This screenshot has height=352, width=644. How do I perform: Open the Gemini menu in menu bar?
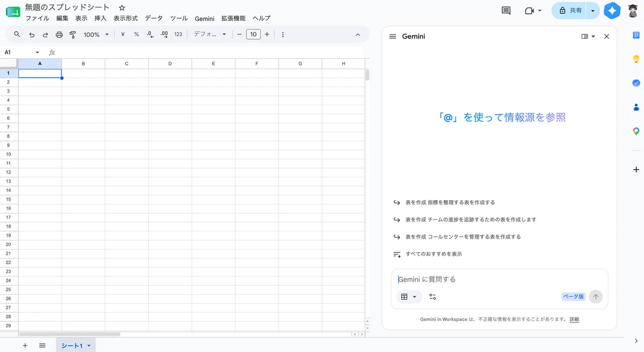click(x=204, y=18)
